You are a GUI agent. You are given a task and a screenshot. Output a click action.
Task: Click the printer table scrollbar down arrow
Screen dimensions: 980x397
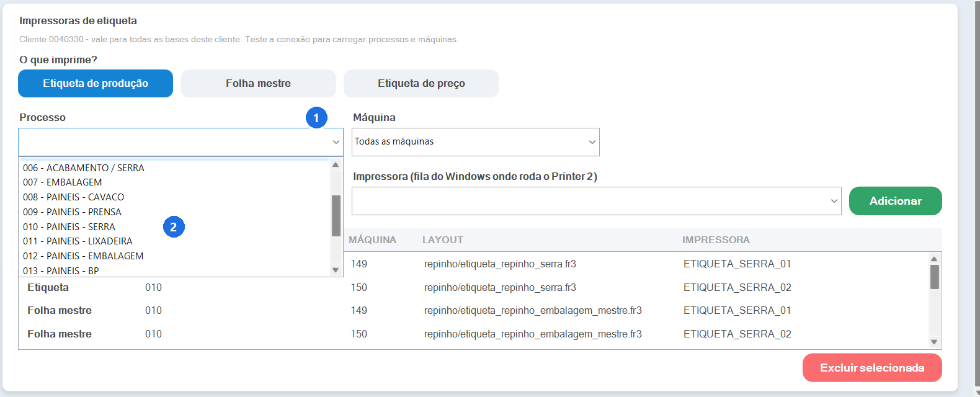click(934, 342)
